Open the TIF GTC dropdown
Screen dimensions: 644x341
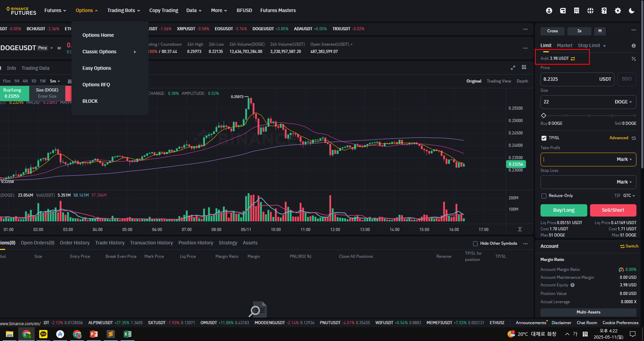click(x=629, y=196)
